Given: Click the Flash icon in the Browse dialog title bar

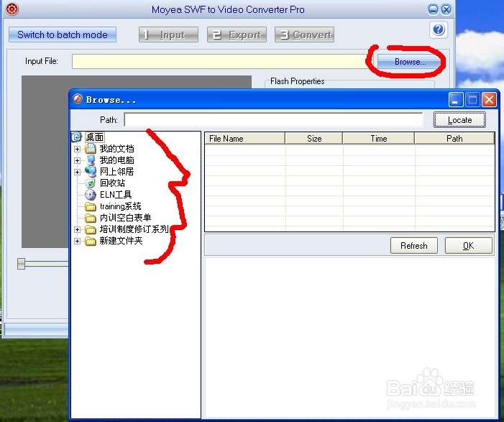Looking at the screenshot, I should coord(78,99).
